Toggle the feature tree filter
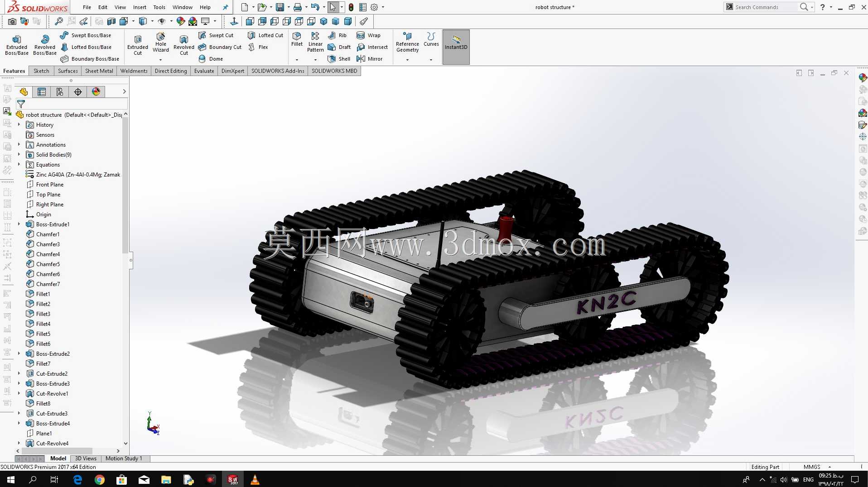Viewport: 868px width, 487px height. (21, 104)
